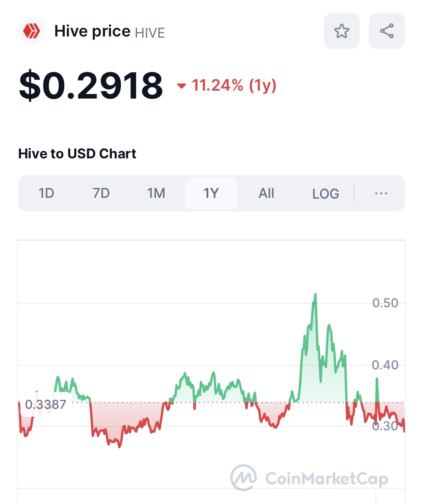
Task: Click the lowest red dip on the chart
Action: (120, 446)
